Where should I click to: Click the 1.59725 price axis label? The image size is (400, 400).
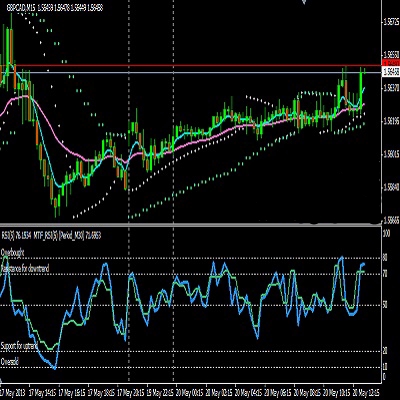[390, 21]
